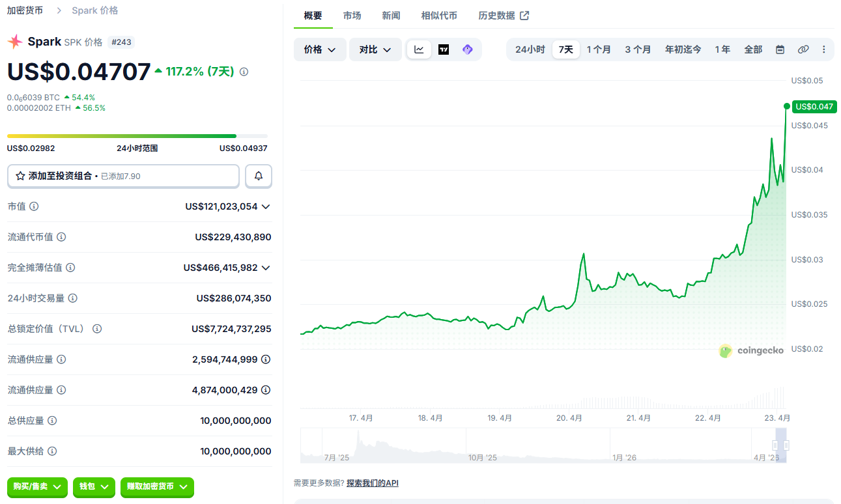Select the 3个月 time range
The height and width of the screenshot is (504, 841).
[638, 49]
